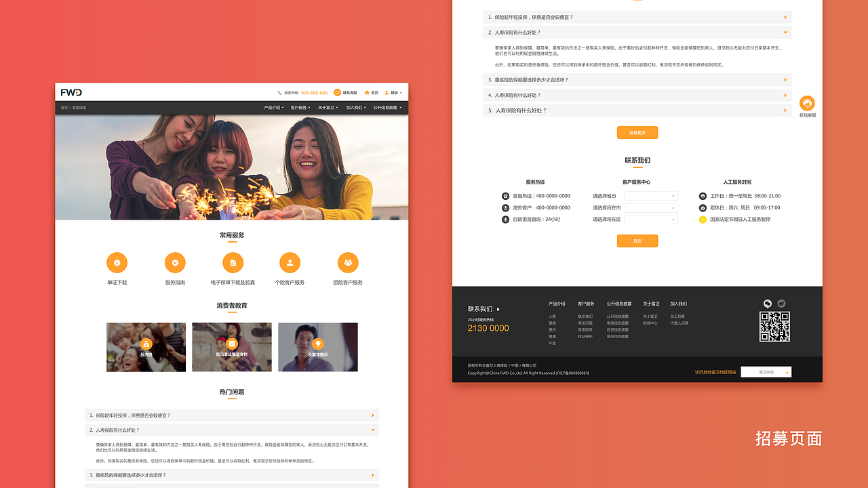
Task: Click footer heading 公开信息披露
Action: (x=619, y=304)
